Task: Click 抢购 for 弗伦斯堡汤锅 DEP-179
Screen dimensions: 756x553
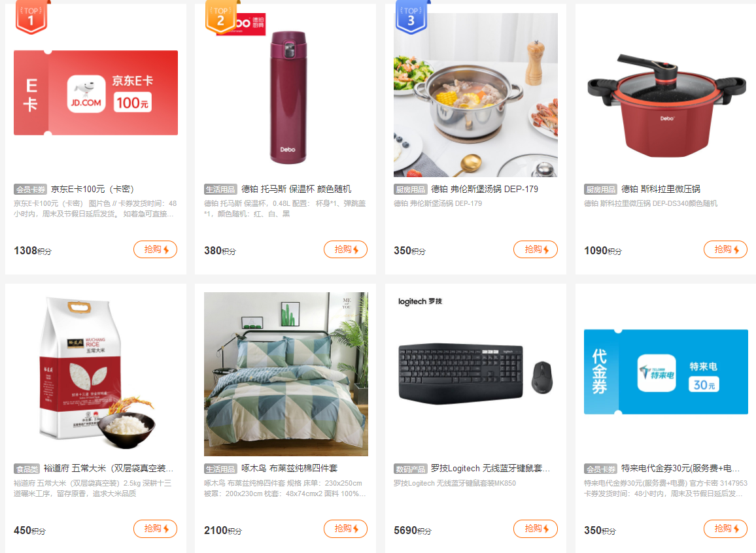Action: [535, 250]
